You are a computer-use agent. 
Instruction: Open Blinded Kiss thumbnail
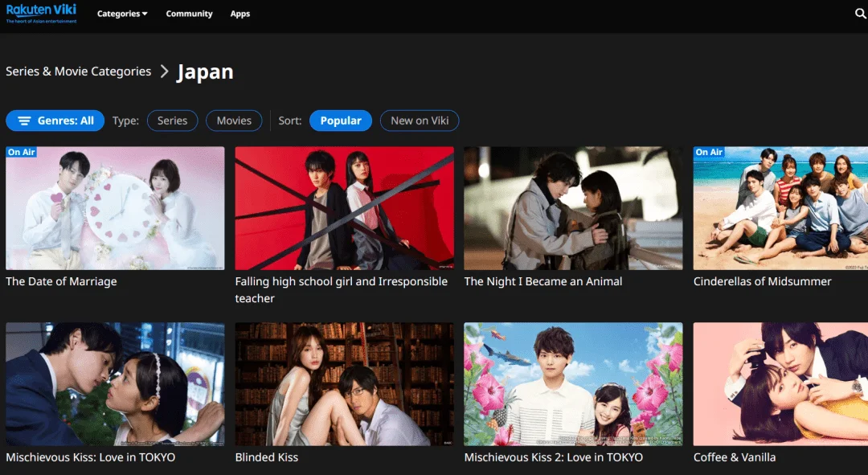(x=344, y=384)
